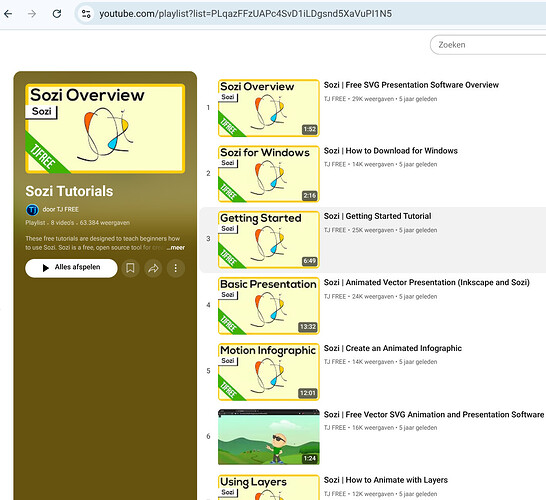Image resolution: width=546 pixels, height=500 pixels.
Task: Open the door TJ FREE channel link
Action: pos(61,209)
